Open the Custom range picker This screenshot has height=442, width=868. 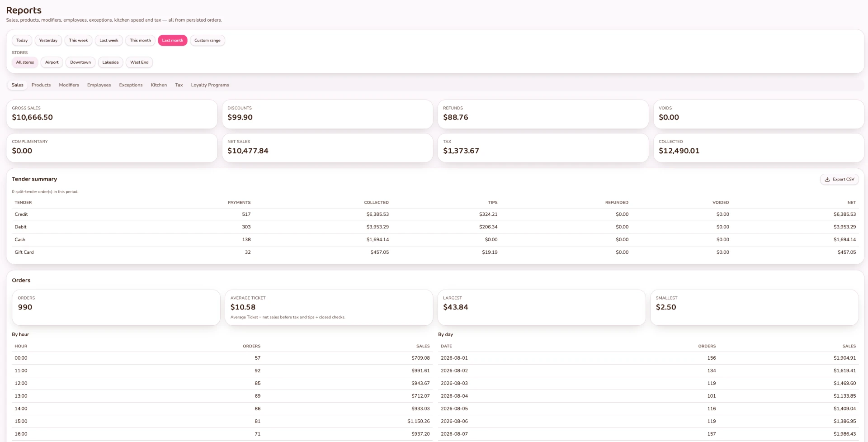208,41
